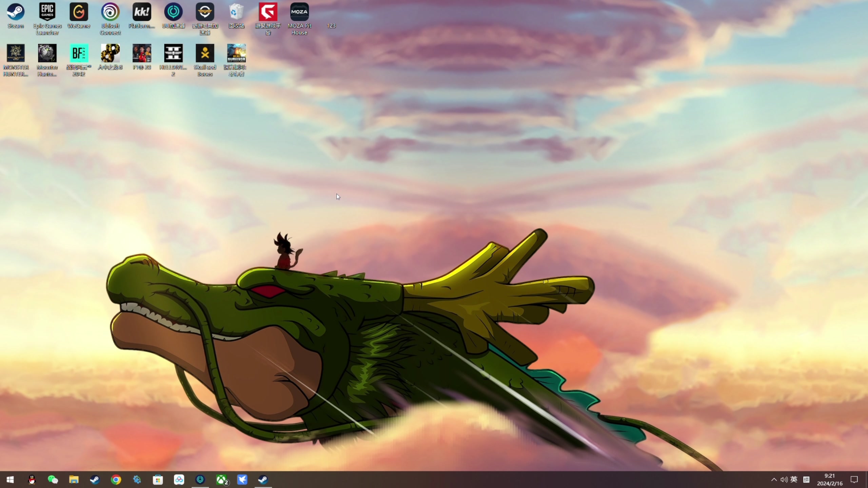Image resolution: width=868 pixels, height=488 pixels.
Task: Open Google Chrome from the taskbar
Action: pyautogui.click(x=116, y=480)
